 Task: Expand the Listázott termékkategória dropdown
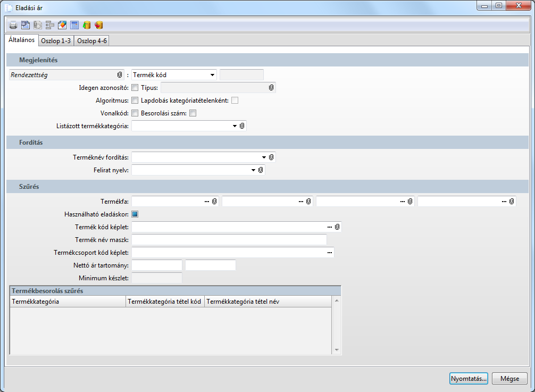click(235, 126)
